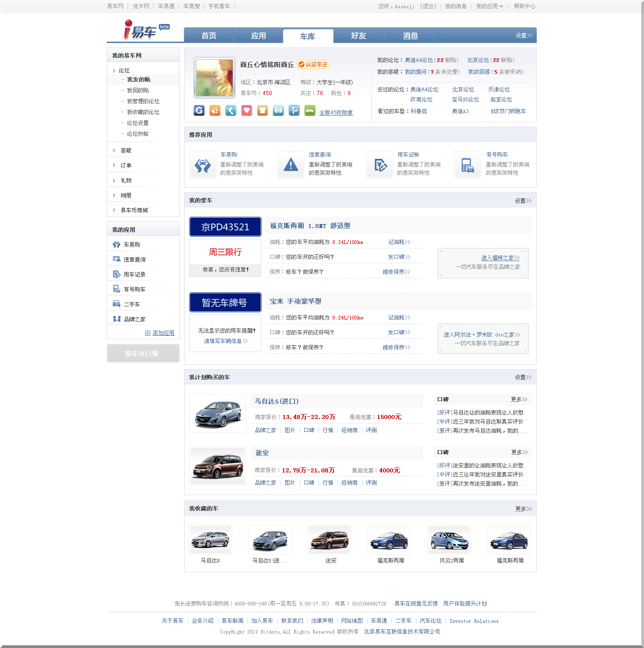Click 请填写车辆信息>> link
The width and height of the screenshot is (644, 648).
pyautogui.click(x=226, y=341)
